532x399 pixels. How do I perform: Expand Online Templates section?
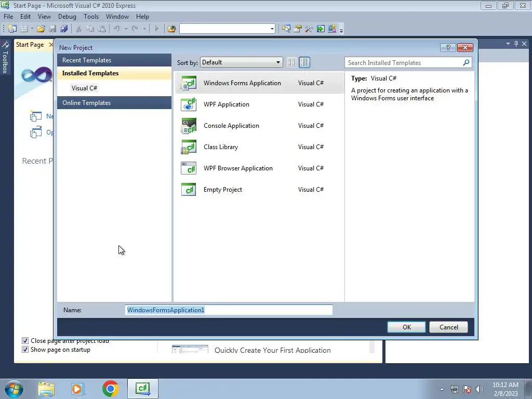(114, 103)
